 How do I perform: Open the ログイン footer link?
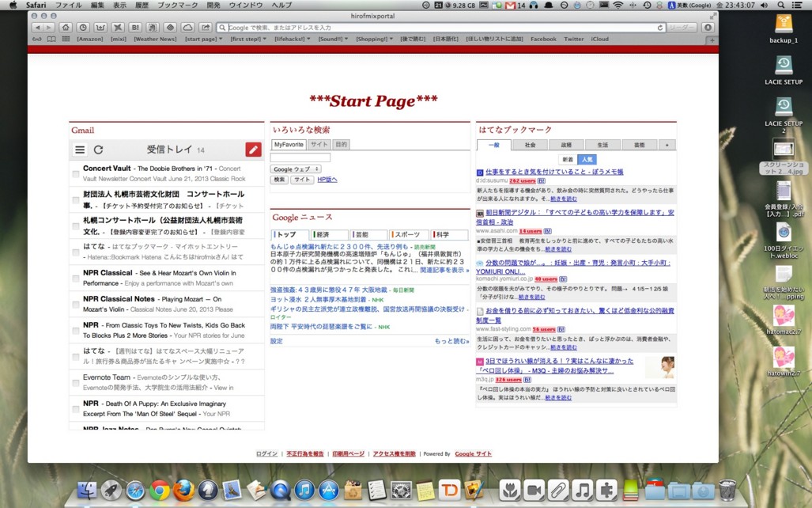click(266, 453)
